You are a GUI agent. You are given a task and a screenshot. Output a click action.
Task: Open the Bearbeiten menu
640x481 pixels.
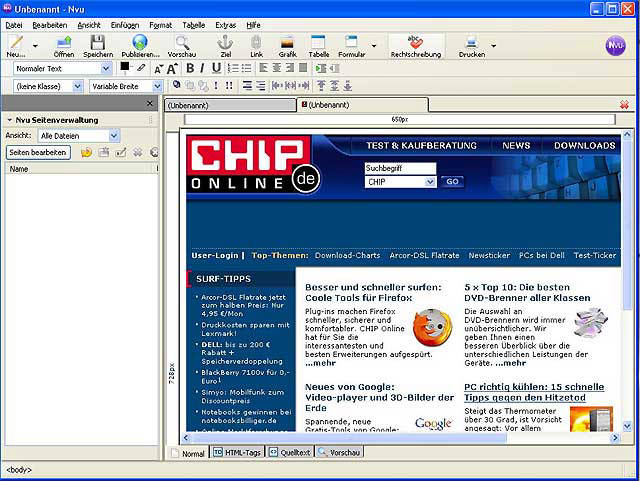[x=49, y=25]
